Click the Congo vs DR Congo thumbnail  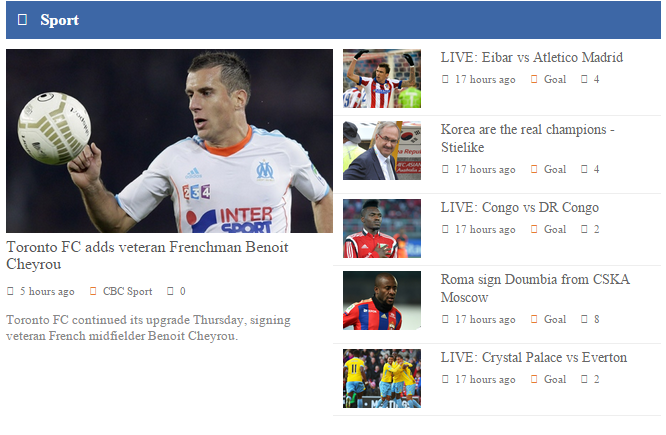point(382,229)
